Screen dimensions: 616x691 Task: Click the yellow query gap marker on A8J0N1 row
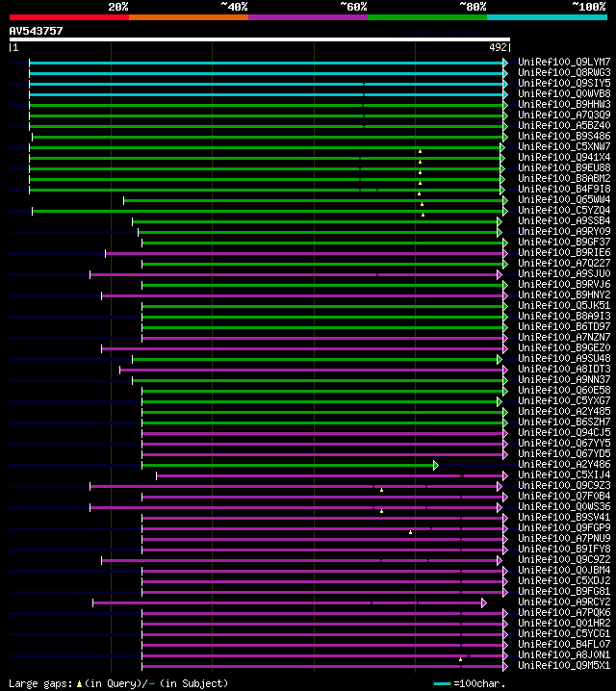coord(460,659)
